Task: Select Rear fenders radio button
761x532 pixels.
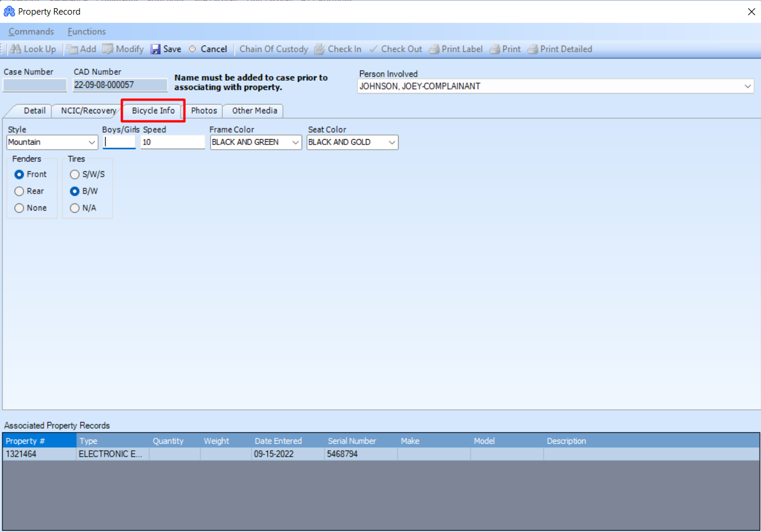Action: pyautogui.click(x=19, y=191)
